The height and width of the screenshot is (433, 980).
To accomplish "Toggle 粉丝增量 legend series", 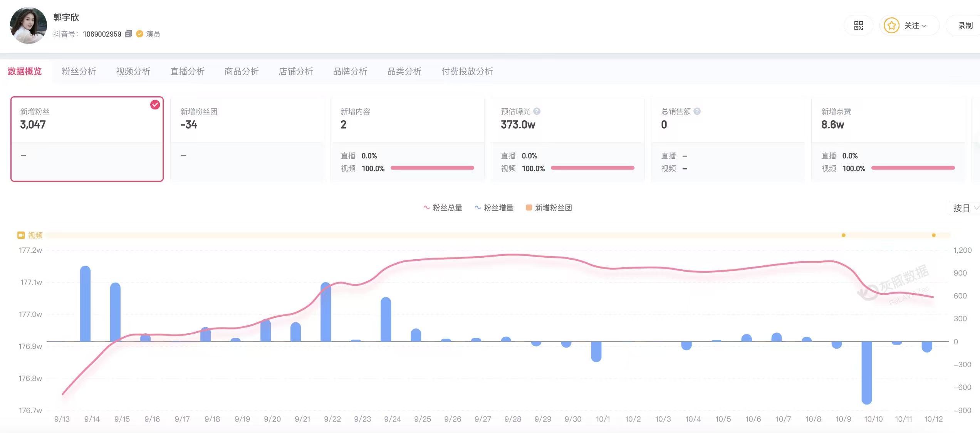I will 494,208.
